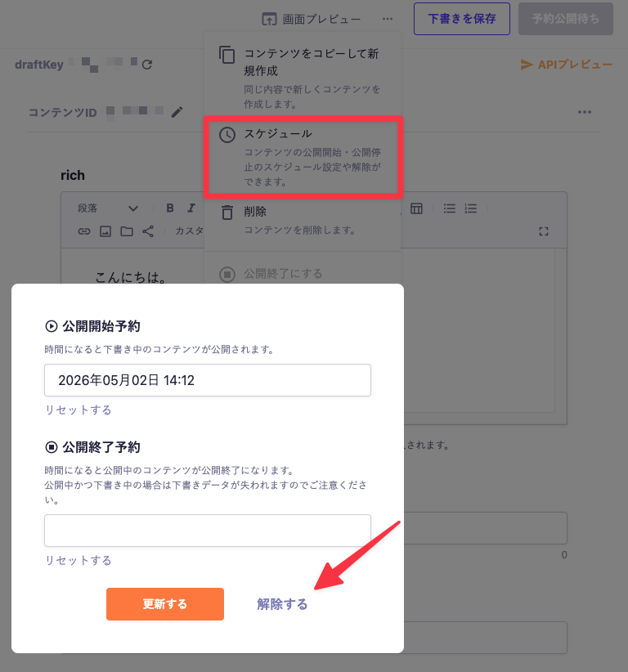
Task: Open the three-dots menu in コンテンツID row
Action: 584,112
